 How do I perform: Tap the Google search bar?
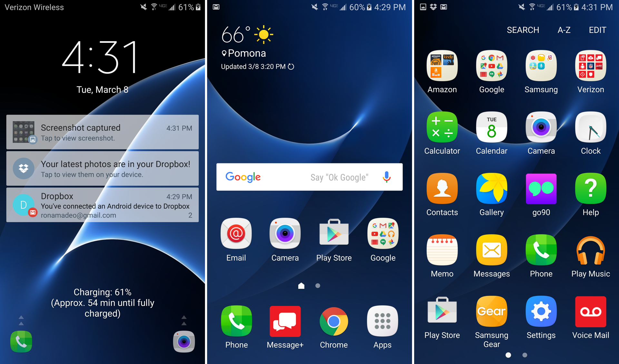pos(309,177)
